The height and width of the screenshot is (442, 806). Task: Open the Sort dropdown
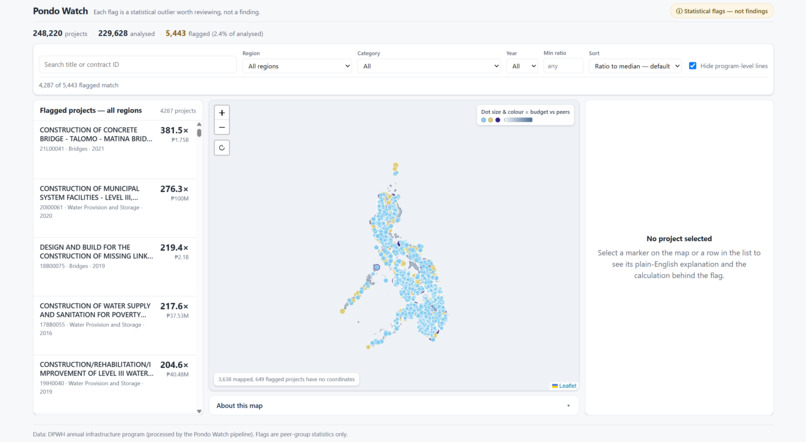(x=635, y=66)
